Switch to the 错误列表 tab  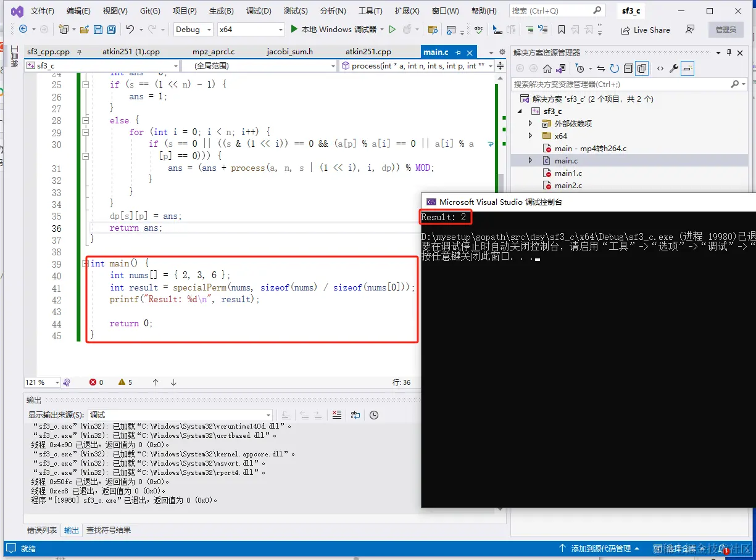point(42,530)
